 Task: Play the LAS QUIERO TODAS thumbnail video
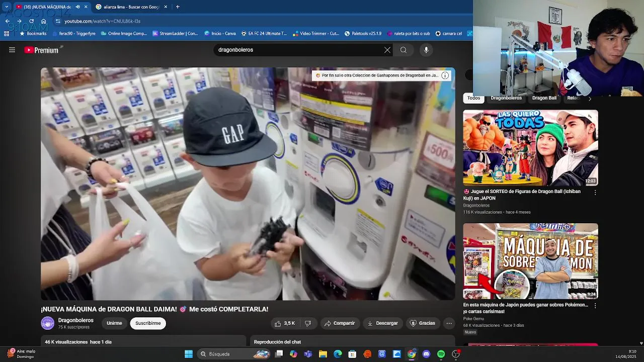point(530,148)
